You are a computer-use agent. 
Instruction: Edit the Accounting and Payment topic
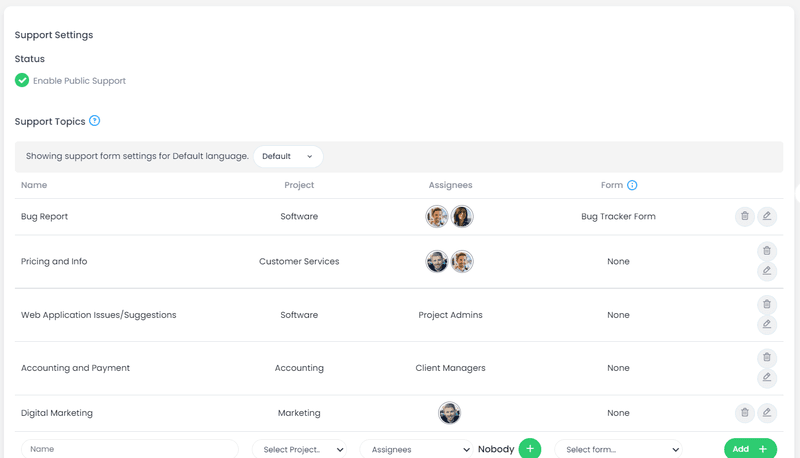[x=766, y=377]
